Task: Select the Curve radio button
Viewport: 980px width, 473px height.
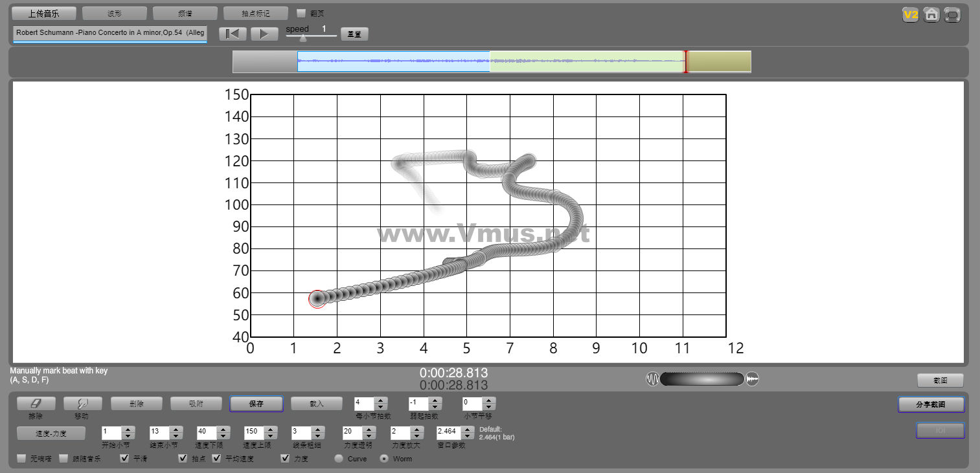Action: (x=339, y=459)
